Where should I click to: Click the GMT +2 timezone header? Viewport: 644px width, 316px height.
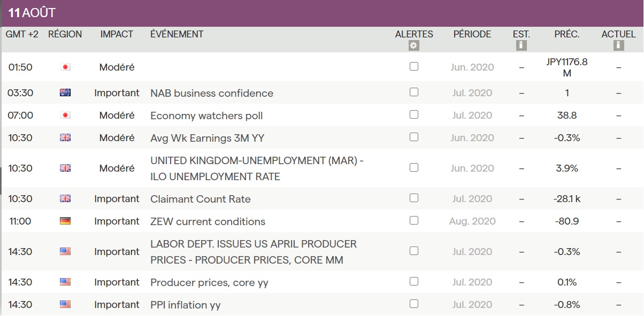[22, 34]
